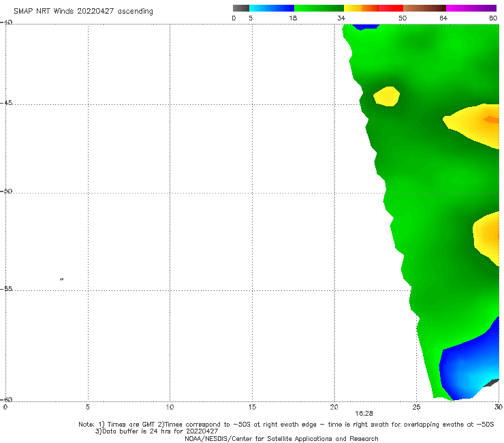Click the longitude axis label "20"
The width and height of the screenshot is (504, 443).
point(334,407)
